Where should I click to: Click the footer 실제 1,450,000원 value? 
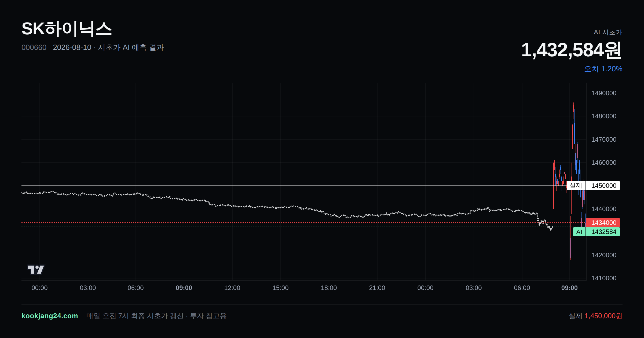[x=595, y=316]
